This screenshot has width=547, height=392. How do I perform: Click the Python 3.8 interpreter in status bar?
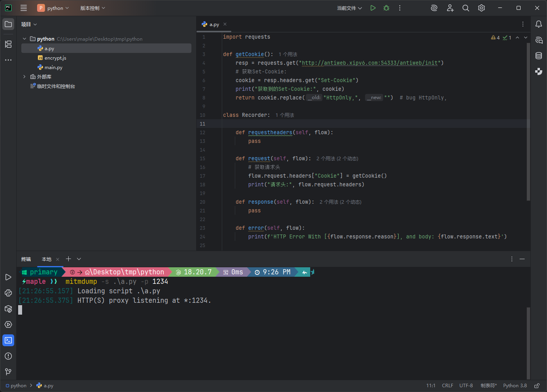click(515, 386)
